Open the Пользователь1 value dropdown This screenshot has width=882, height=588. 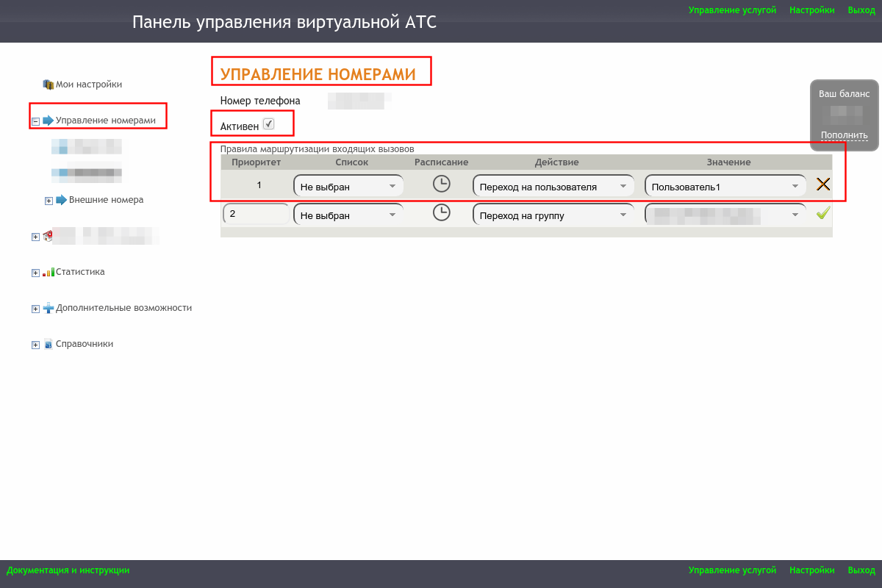[725, 186]
